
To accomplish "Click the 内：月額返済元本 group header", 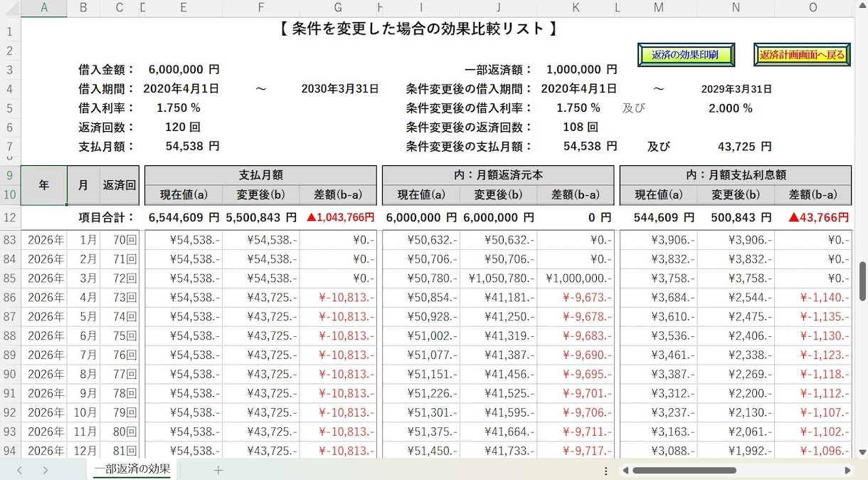I will pos(498,175).
